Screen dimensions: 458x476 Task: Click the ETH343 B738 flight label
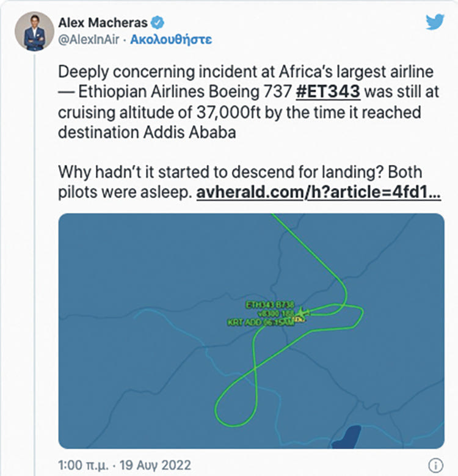pyautogui.click(x=269, y=304)
